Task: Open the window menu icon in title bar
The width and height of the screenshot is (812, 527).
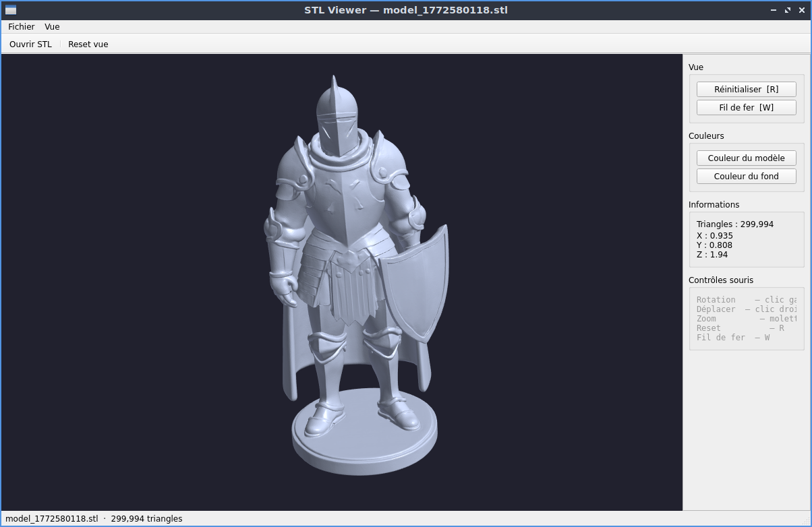Action: coord(10,10)
